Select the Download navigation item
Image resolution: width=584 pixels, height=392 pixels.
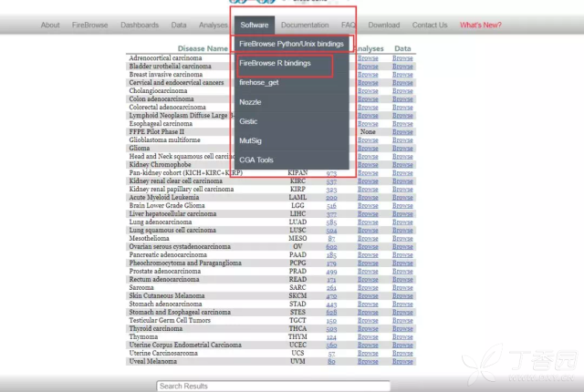[384, 26]
